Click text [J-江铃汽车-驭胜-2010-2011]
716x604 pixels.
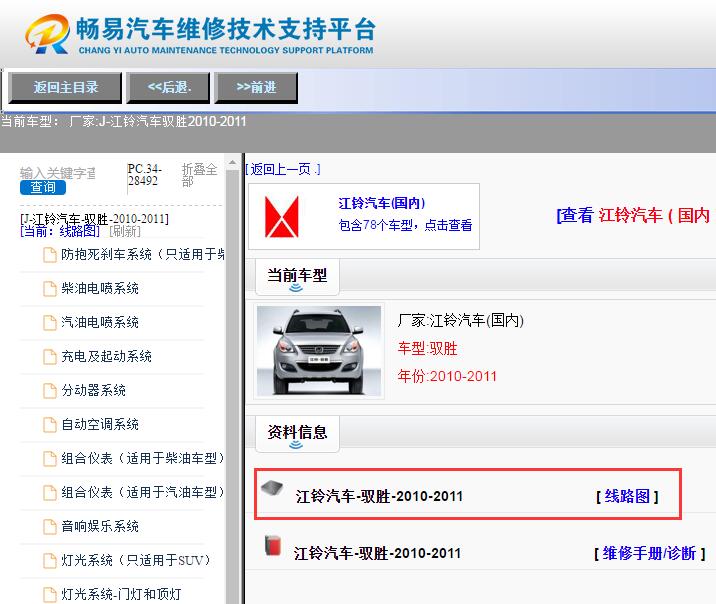tap(95, 219)
